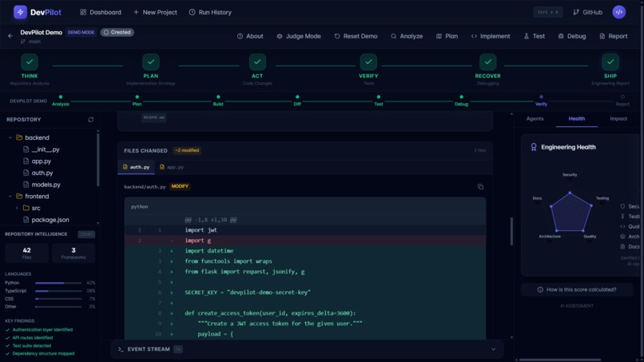Click the package.json file icon
644x362 pixels.
tap(26, 220)
